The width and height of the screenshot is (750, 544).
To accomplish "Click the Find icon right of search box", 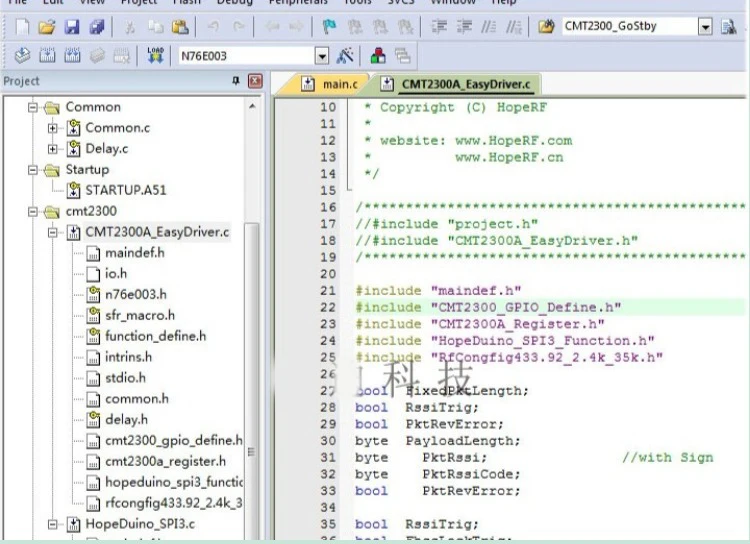I will pyautogui.click(x=728, y=27).
